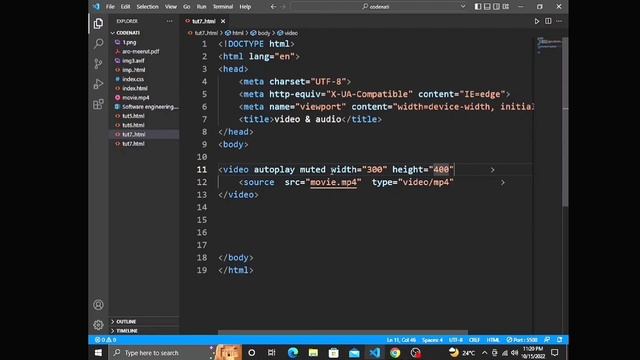
Task: Open 1.png in the explorer
Action: [129, 42]
